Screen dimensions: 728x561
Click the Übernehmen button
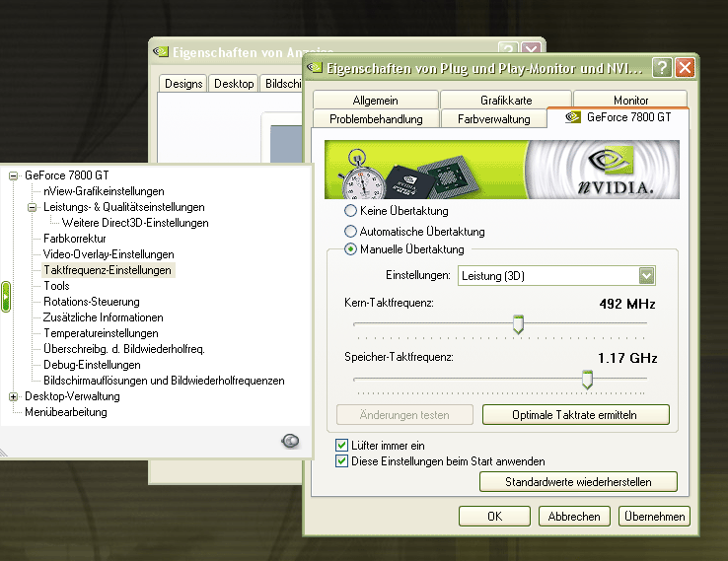click(x=654, y=516)
